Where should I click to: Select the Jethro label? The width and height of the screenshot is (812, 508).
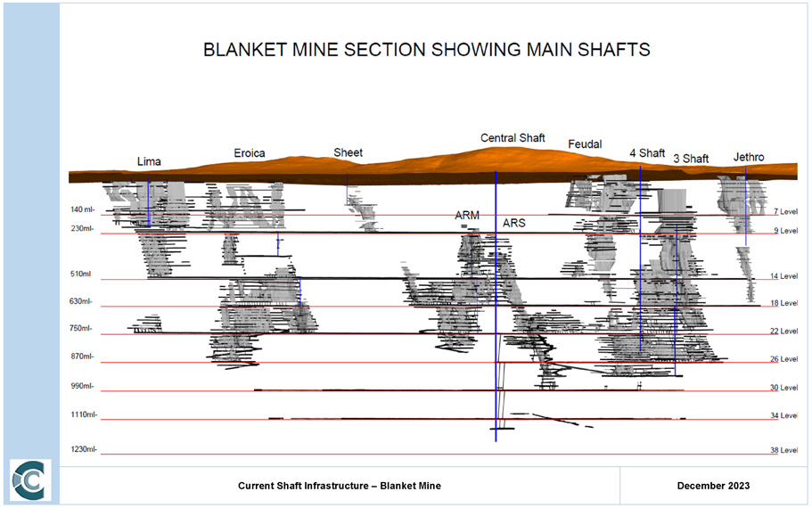(749, 158)
